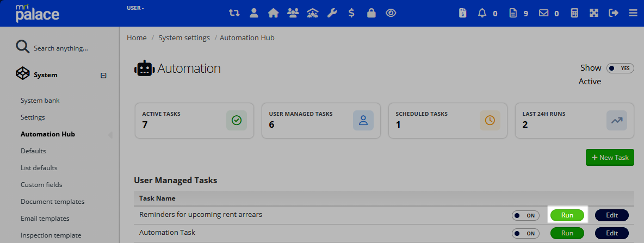Image resolution: width=644 pixels, height=243 pixels.
Task: Click the New Task button
Action: click(x=610, y=158)
